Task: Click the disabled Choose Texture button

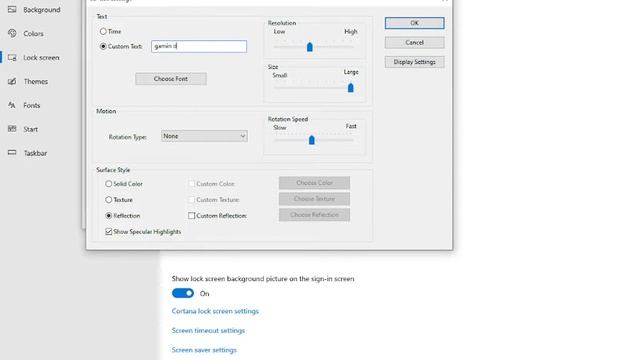Action: coord(314,199)
